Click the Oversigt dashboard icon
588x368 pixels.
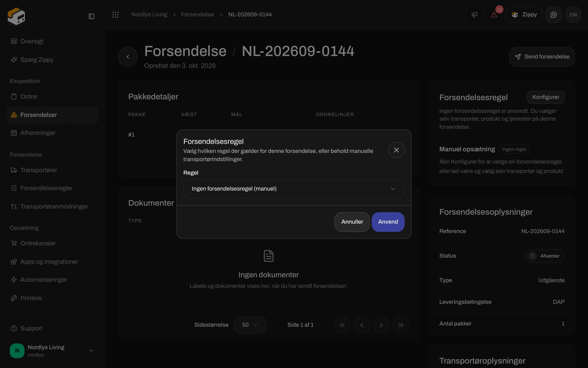point(14,41)
